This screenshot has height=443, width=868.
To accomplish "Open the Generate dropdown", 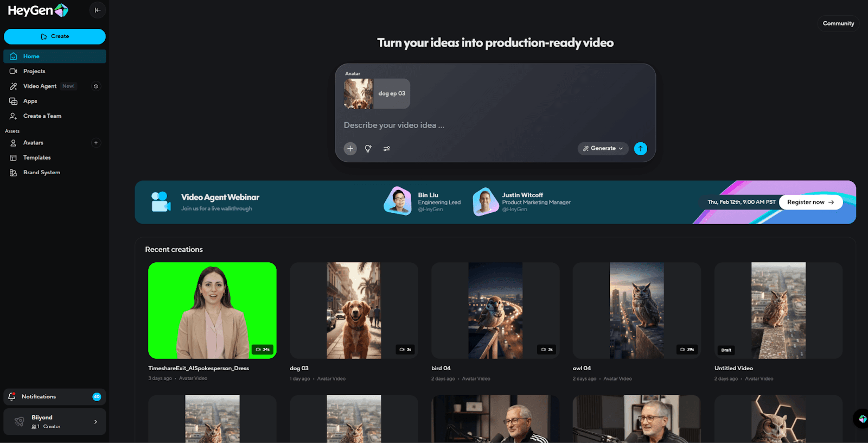I will [603, 149].
